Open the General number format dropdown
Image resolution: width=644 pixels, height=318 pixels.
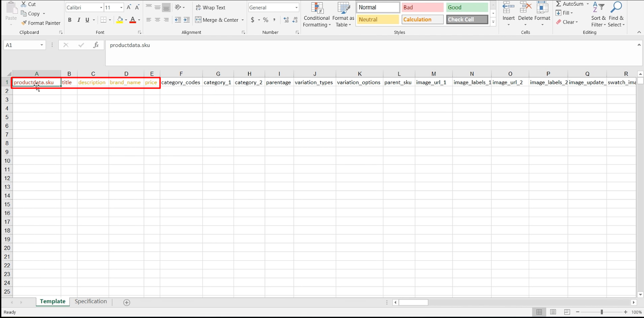pos(297,7)
